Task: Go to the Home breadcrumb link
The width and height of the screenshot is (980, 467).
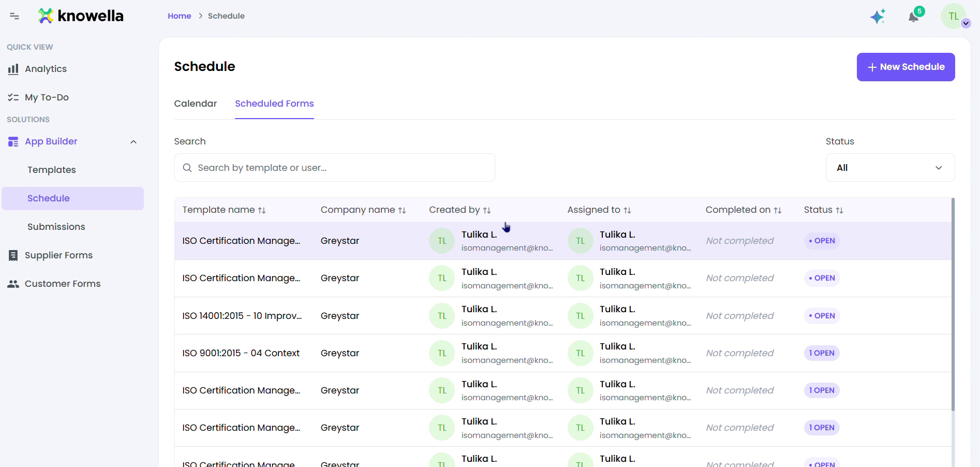Action: [x=180, y=16]
